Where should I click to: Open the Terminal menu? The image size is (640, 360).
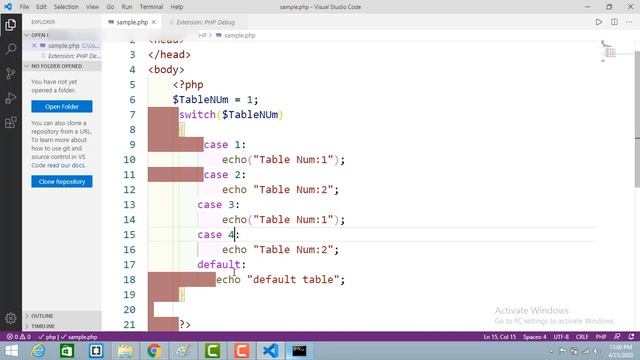(151, 7)
